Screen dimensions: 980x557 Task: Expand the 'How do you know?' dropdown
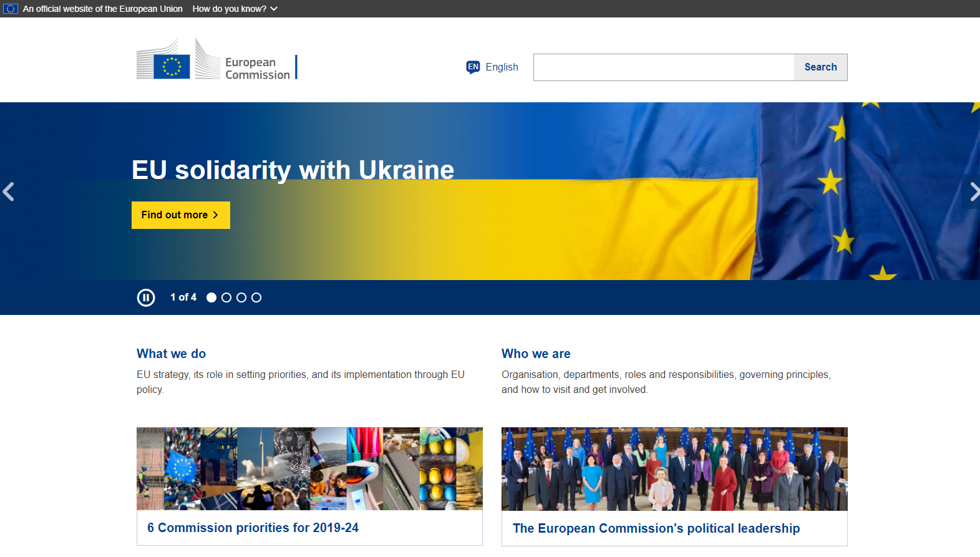[x=235, y=9]
